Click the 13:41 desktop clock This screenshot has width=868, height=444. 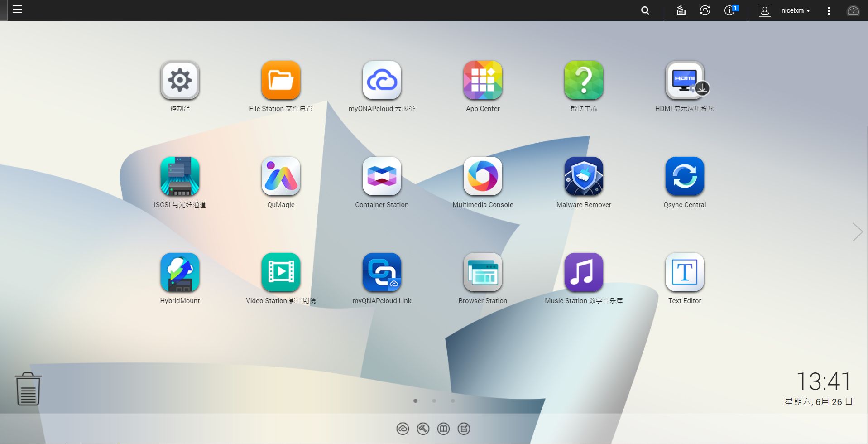pos(824,381)
